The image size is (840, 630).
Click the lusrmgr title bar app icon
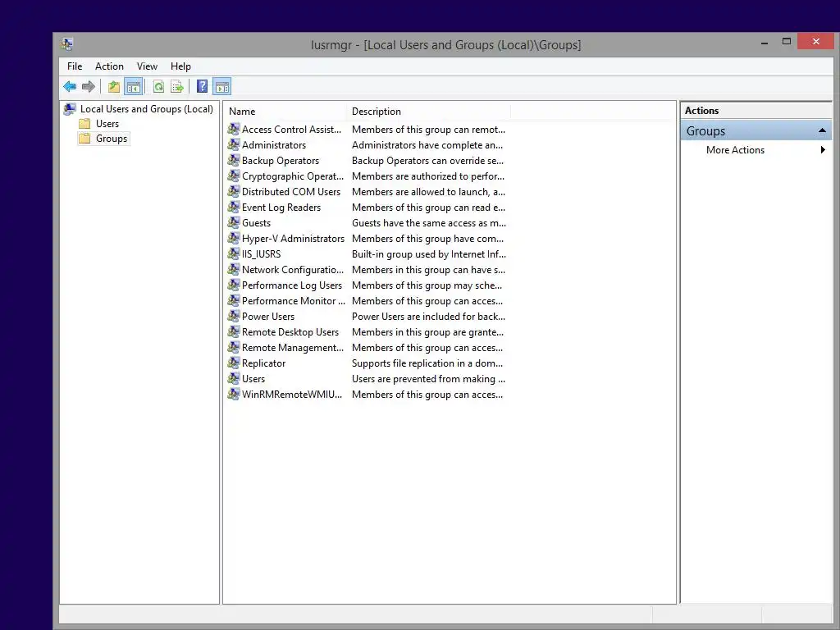point(66,44)
